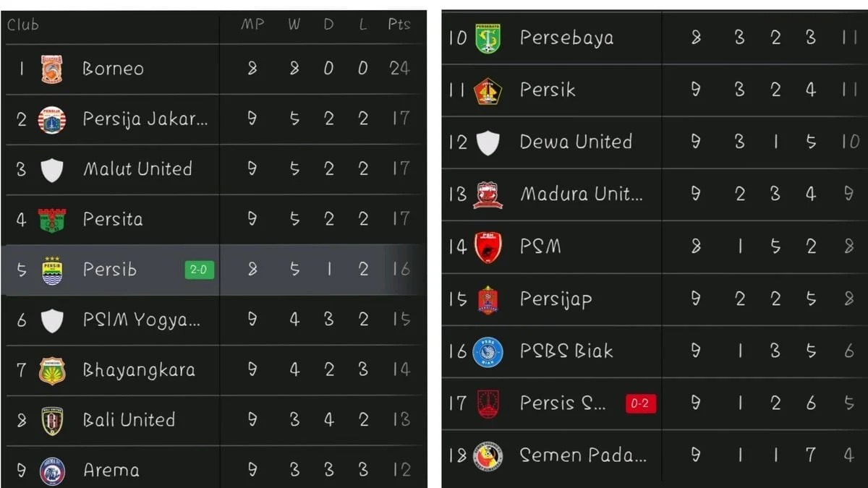Viewport: 868px width, 488px height.
Task: Click the Persija Jakarta club crest
Action: pos(51,119)
